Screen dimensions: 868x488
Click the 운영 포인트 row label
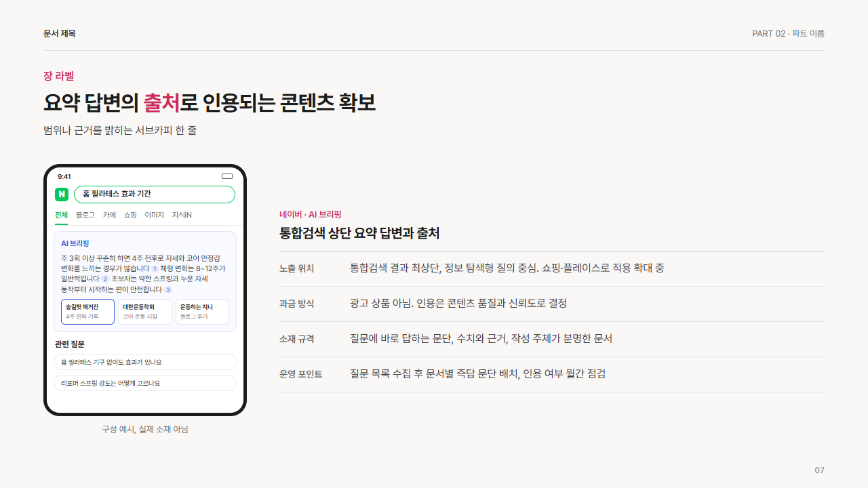pos(301,374)
